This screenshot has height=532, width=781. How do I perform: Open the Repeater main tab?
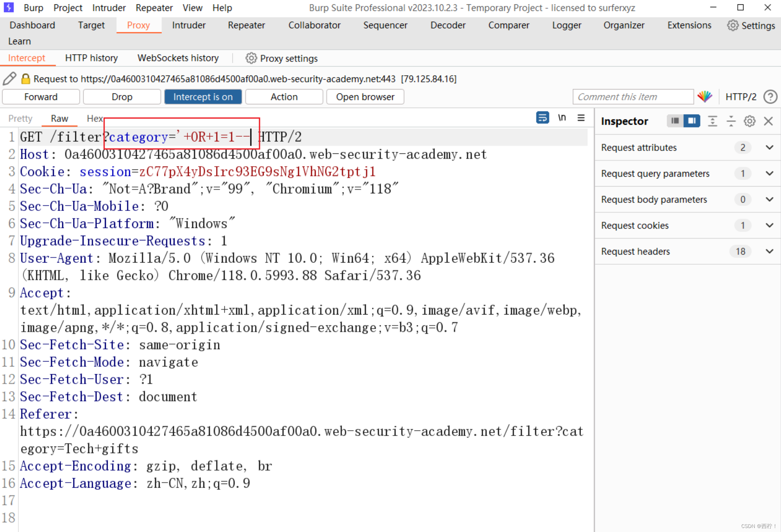(x=246, y=25)
